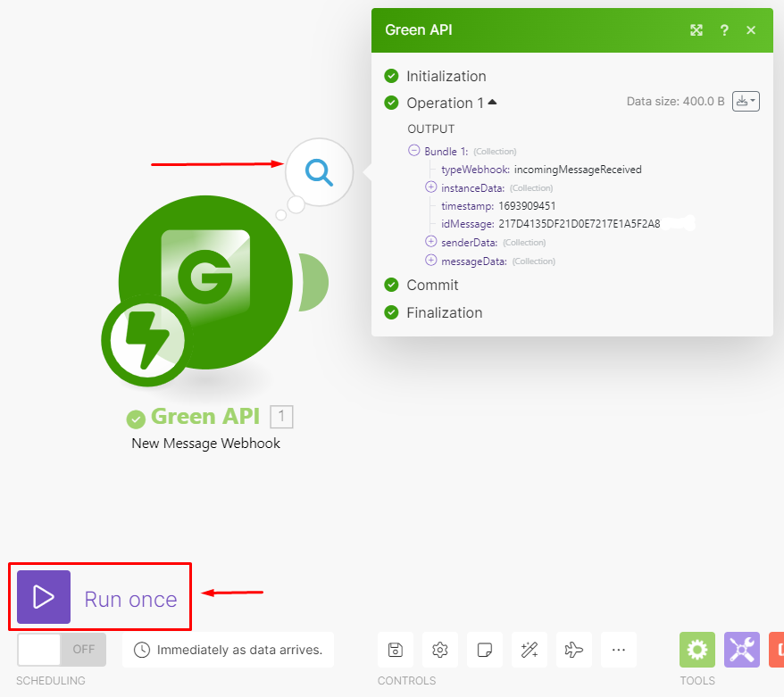Click the Run once button
784x697 pixels.
coord(100,597)
